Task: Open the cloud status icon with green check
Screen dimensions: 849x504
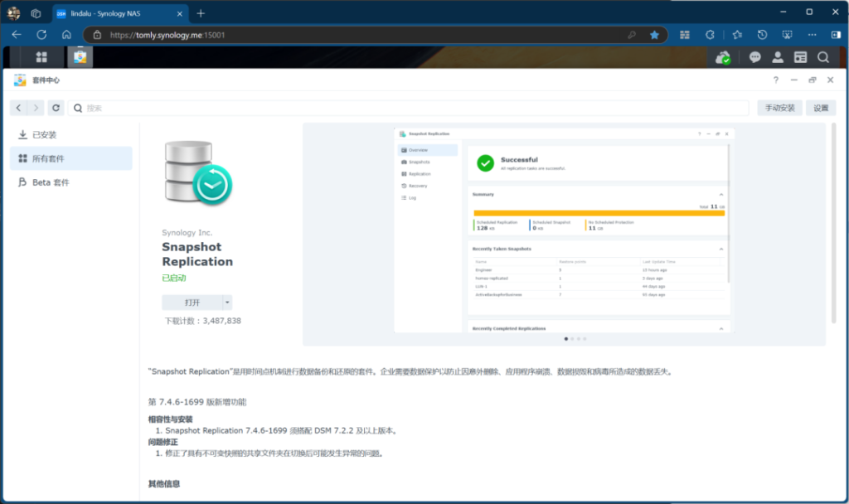Action: click(723, 57)
